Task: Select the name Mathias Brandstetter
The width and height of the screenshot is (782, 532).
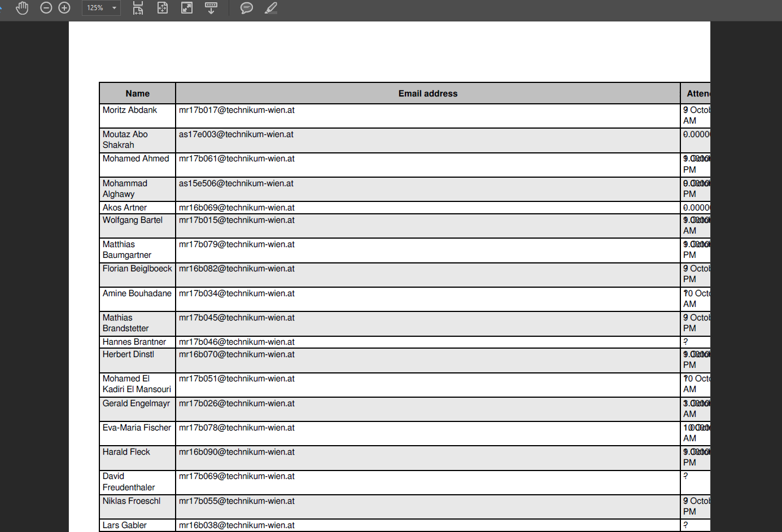Action: (x=126, y=323)
